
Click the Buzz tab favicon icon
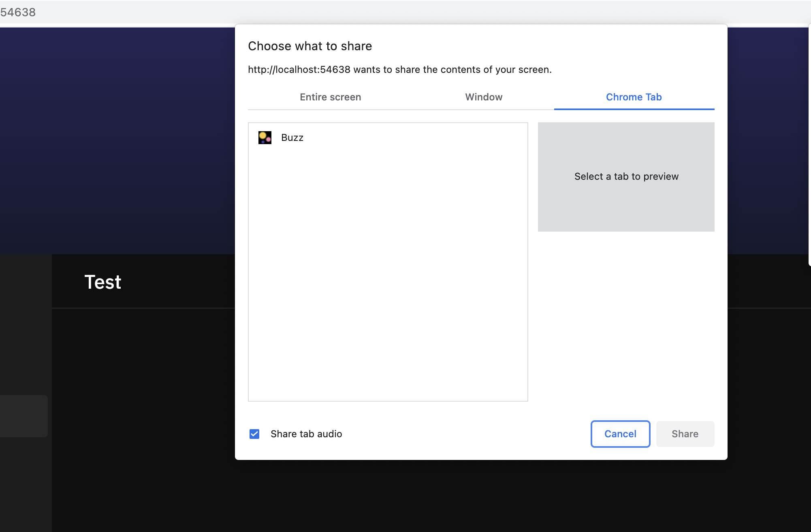click(x=265, y=138)
